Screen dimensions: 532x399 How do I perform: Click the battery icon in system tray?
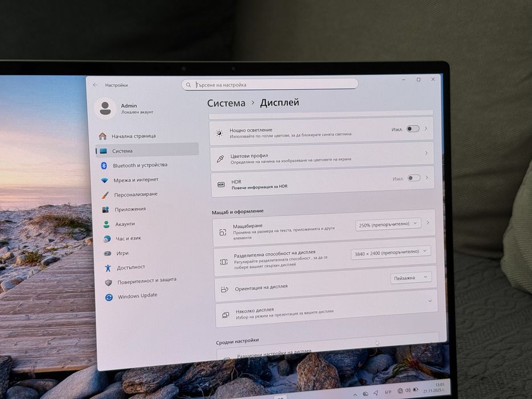click(x=415, y=389)
